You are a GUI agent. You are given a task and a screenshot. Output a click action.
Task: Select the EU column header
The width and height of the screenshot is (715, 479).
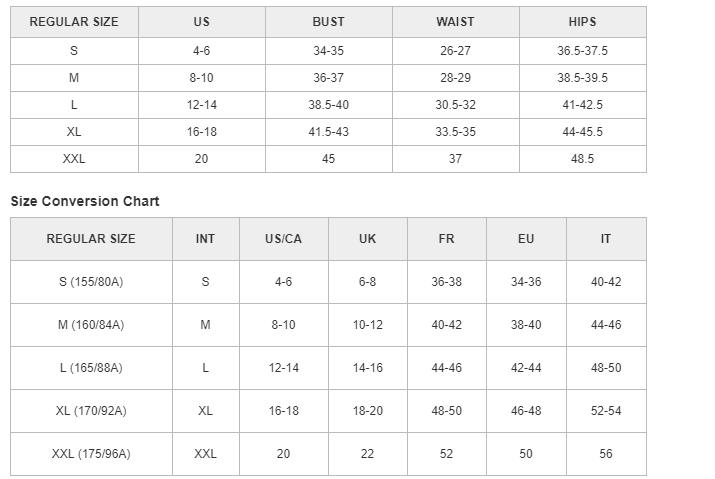(526, 239)
